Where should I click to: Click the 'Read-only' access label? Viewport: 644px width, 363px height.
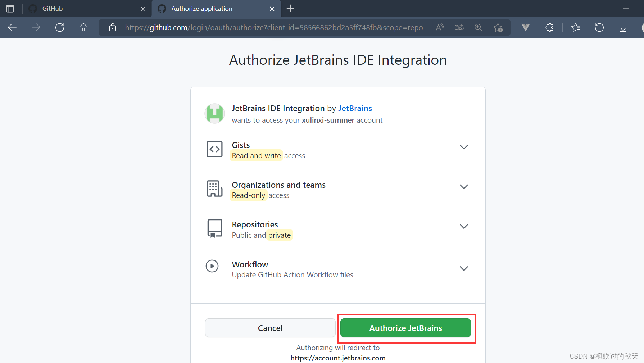coord(248,195)
